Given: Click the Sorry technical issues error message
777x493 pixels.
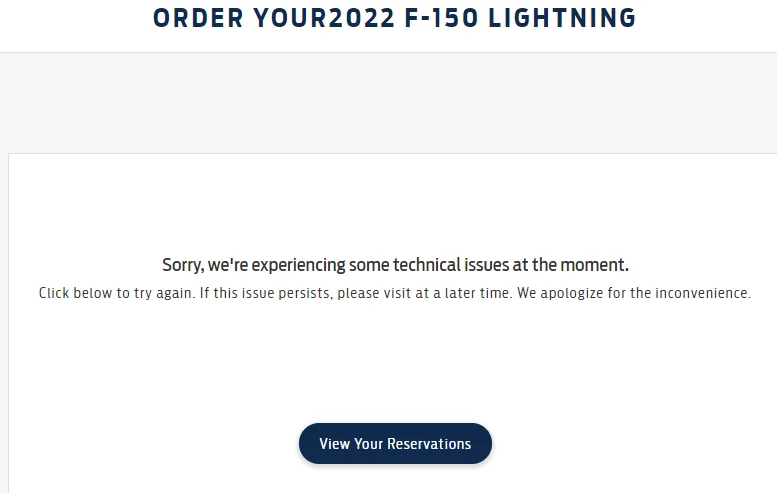Looking at the screenshot, I should 395,265.
